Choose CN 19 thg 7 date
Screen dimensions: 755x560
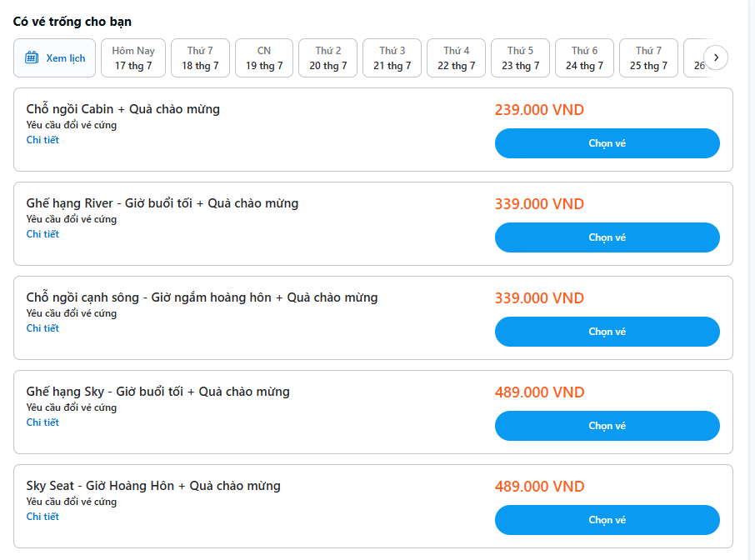click(264, 57)
